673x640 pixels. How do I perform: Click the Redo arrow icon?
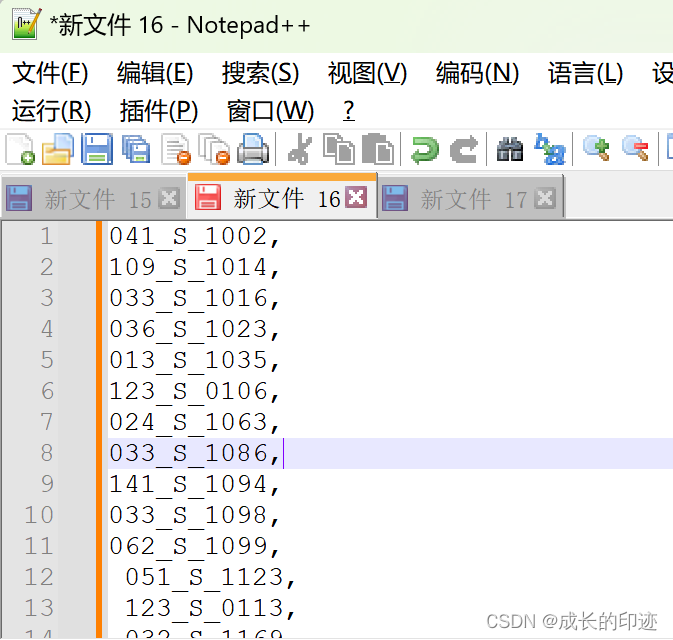[x=464, y=150]
